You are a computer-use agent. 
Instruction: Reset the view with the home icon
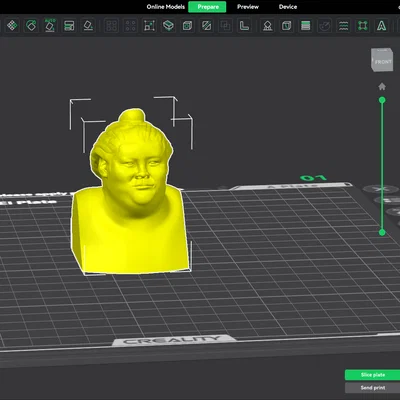382,87
